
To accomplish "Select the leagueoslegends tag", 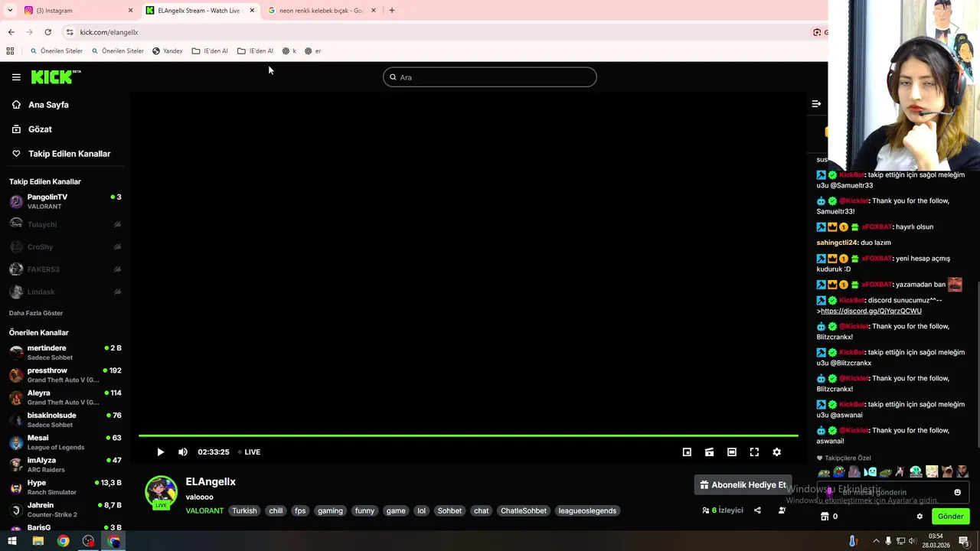I will (x=587, y=511).
